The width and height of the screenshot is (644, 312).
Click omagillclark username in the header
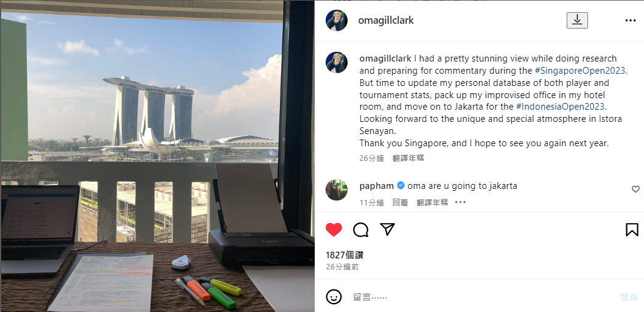(386, 21)
